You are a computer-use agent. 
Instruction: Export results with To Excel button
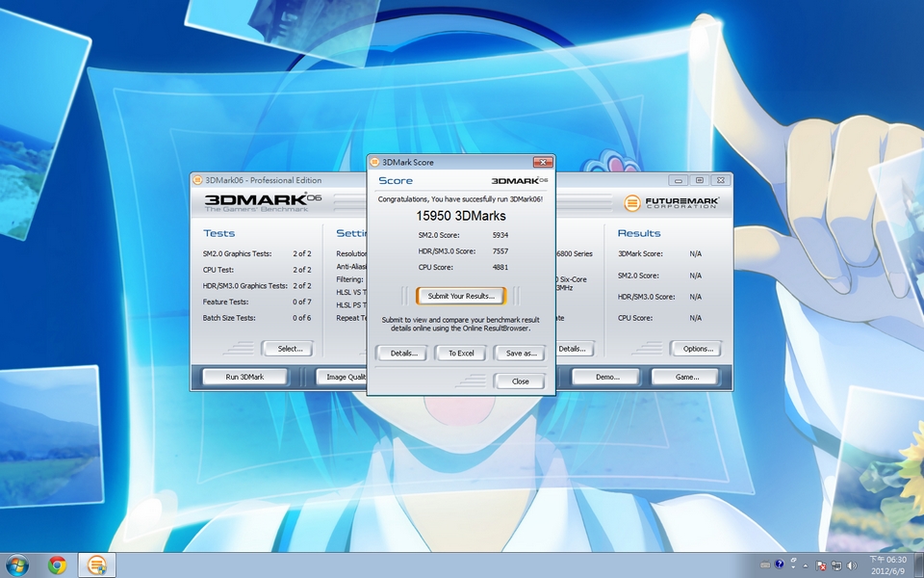(x=461, y=354)
